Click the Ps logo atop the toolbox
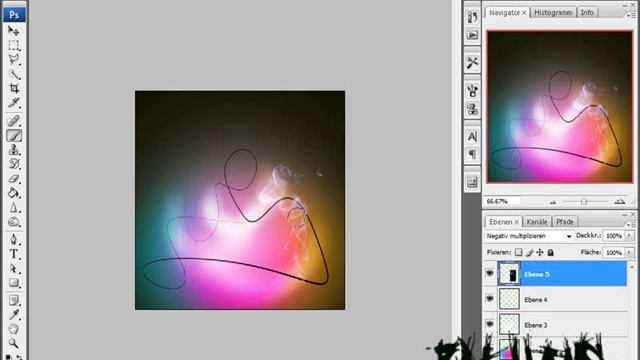The height and width of the screenshot is (360, 640). click(14, 15)
